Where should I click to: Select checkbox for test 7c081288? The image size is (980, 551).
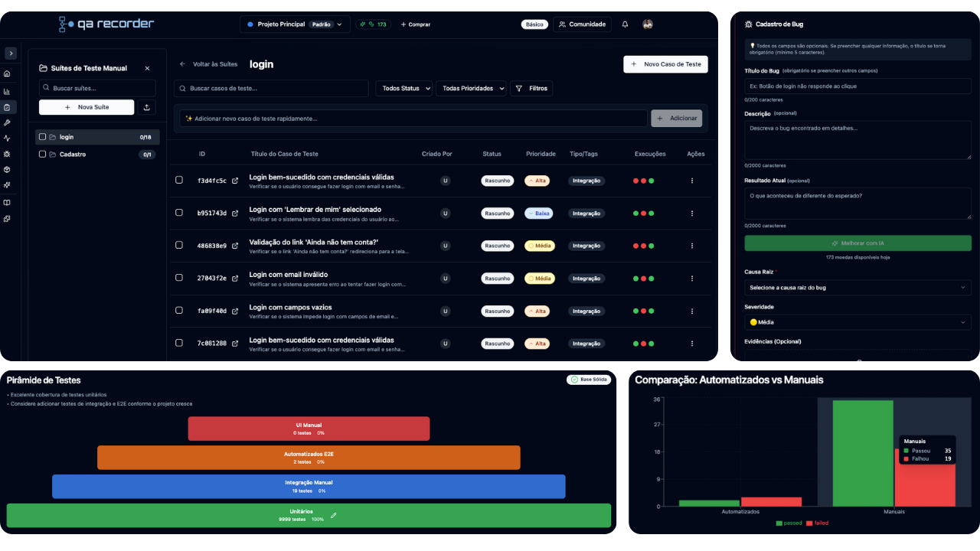(x=179, y=342)
